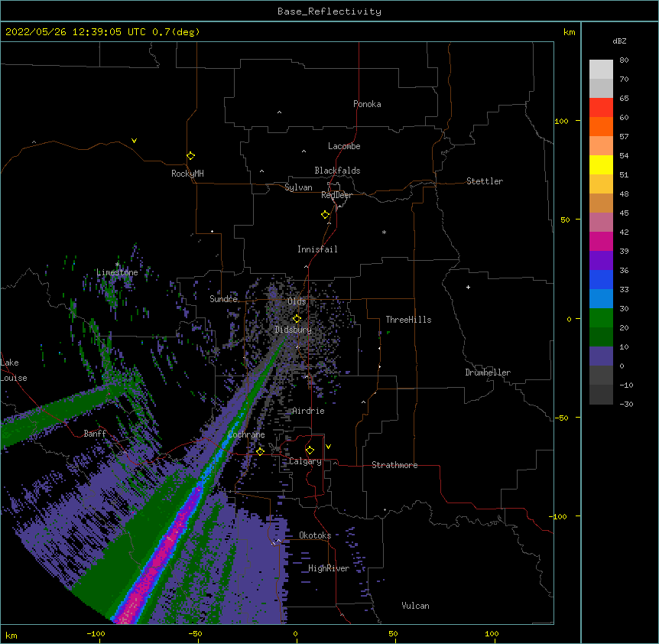Viewport: 659px width, 644px height.
Task: Click the 100 tick on the right vertical axis
Action: [561, 121]
